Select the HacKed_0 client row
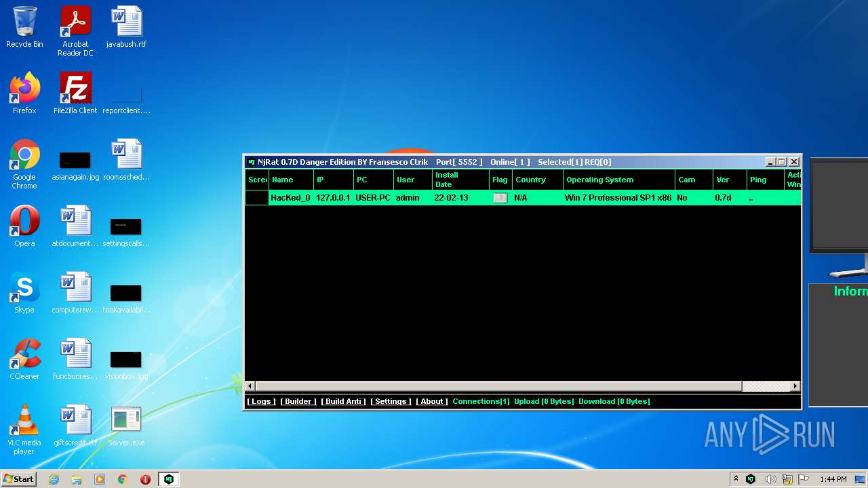 523,198
